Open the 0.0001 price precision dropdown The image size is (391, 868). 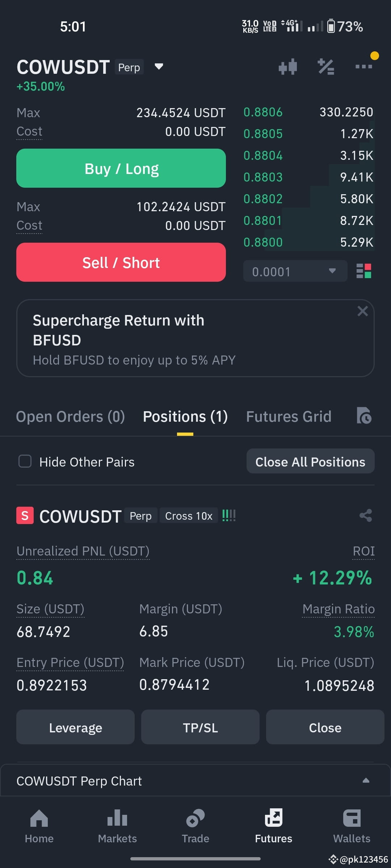point(295,271)
